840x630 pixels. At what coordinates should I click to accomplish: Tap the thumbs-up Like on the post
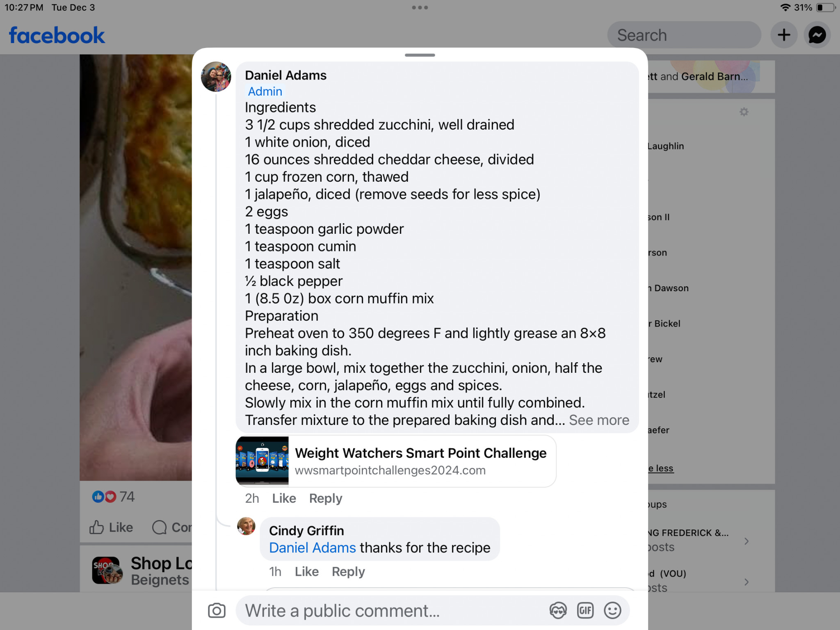(x=112, y=527)
